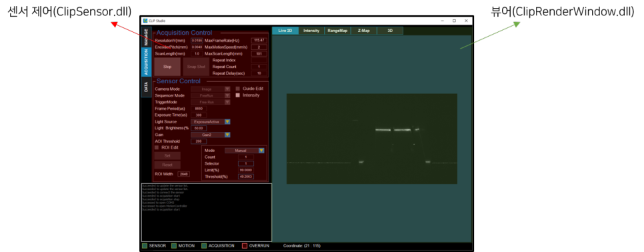The height and width of the screenshot is (252, 644).
Task: Click the SENSOR status indicator square
Action: tap(144, 246)
